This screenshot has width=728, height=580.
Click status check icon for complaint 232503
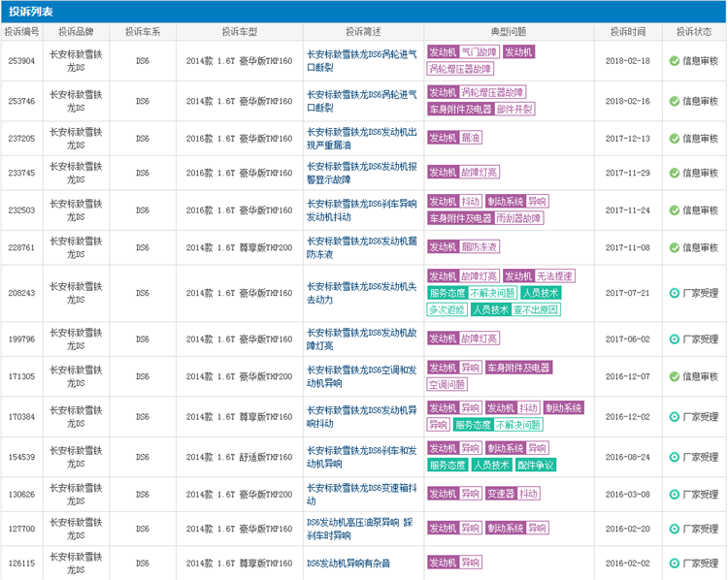(675, 210)
